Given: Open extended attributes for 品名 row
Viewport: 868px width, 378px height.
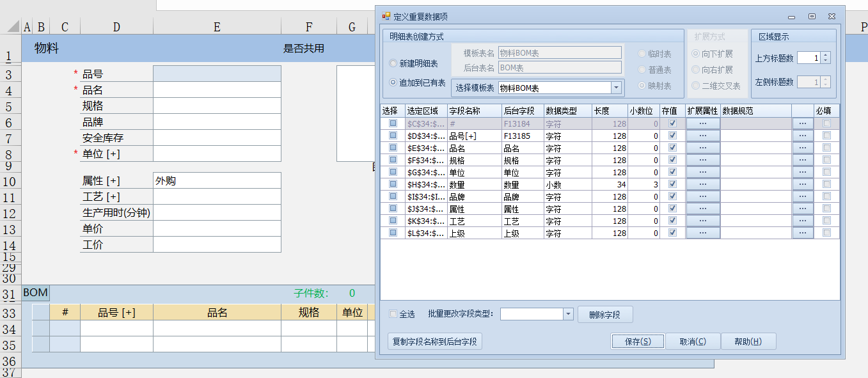Looking at the screenshot, I should coord(703,148).
